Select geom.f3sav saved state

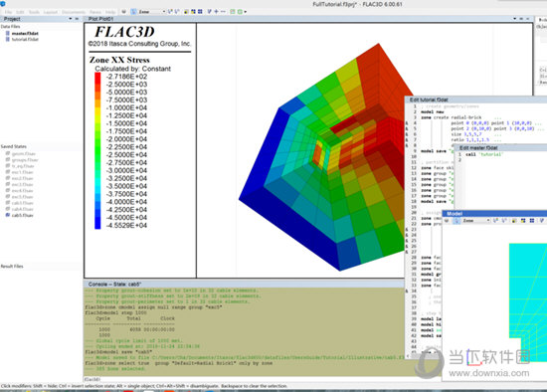(24, 154)
